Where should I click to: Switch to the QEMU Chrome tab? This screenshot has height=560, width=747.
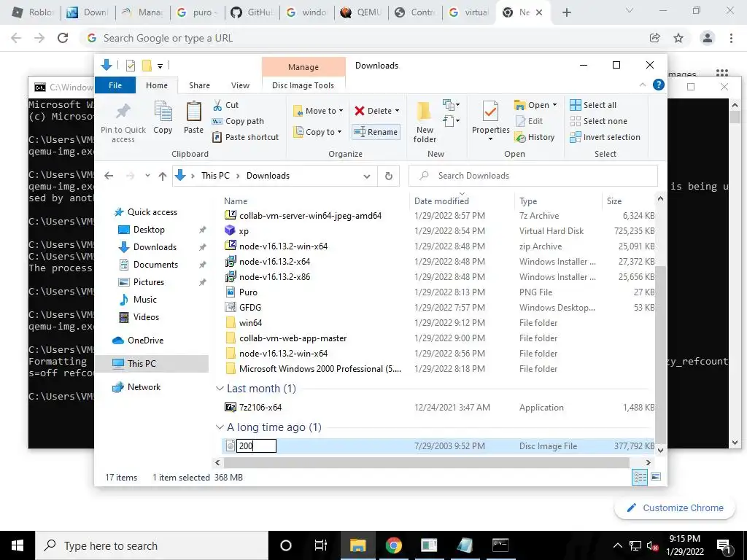[361, 12]
